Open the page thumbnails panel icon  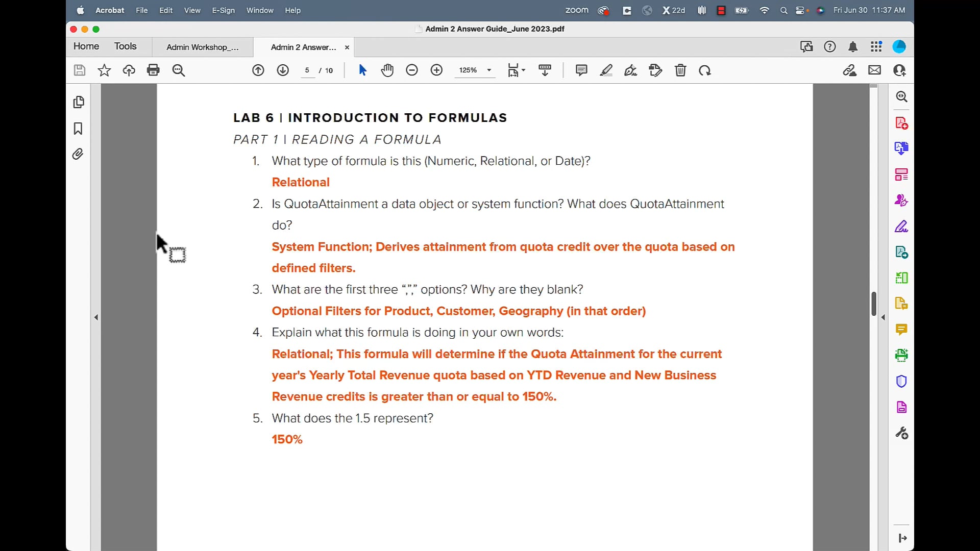click(78, 102)
